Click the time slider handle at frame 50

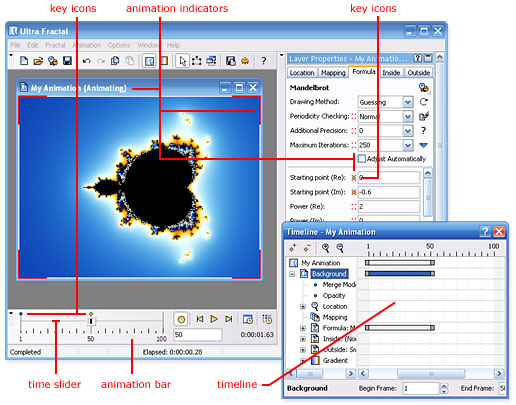click(91, 321)
